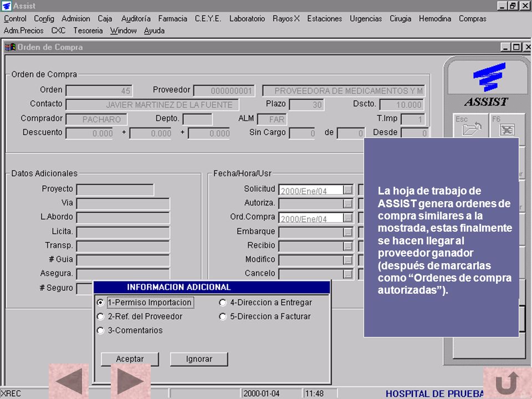Image resolution: width=532 pixels, height=399 pixels.
Task: Click the Comprador field
Action: click(x=96, y=119)
